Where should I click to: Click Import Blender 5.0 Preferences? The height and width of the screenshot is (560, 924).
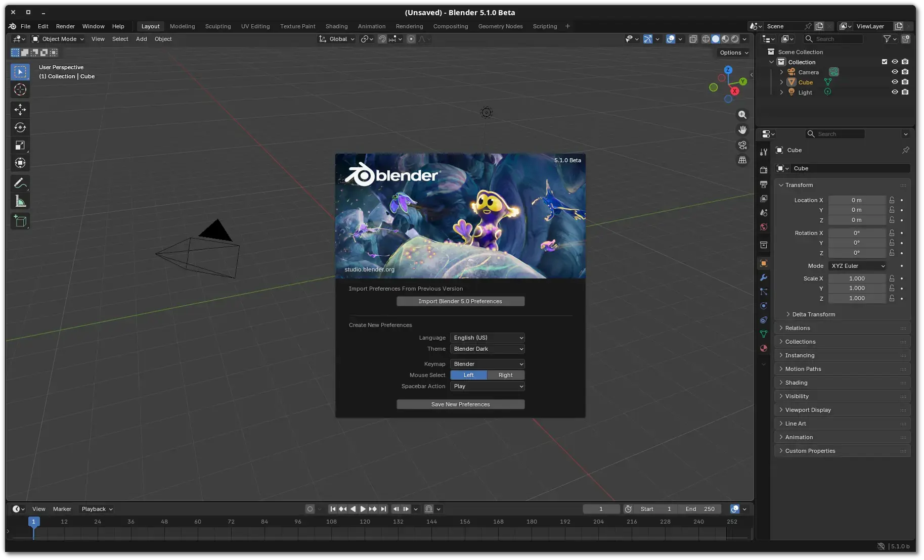[x=460, y=301]
